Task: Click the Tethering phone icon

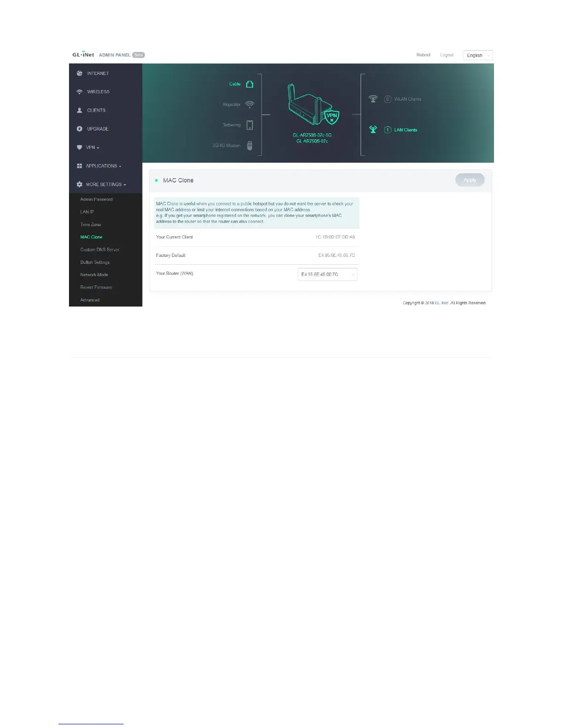Action: point(250,125)
